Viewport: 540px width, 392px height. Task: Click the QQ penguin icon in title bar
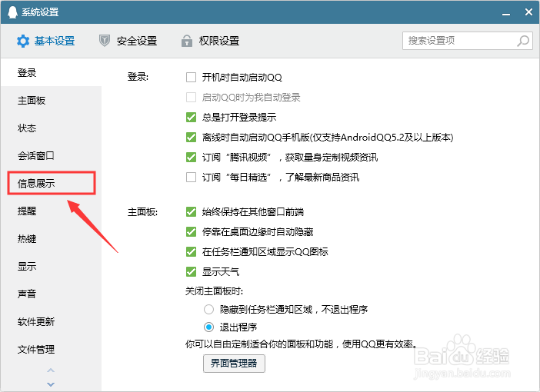(x=12, y=12)
